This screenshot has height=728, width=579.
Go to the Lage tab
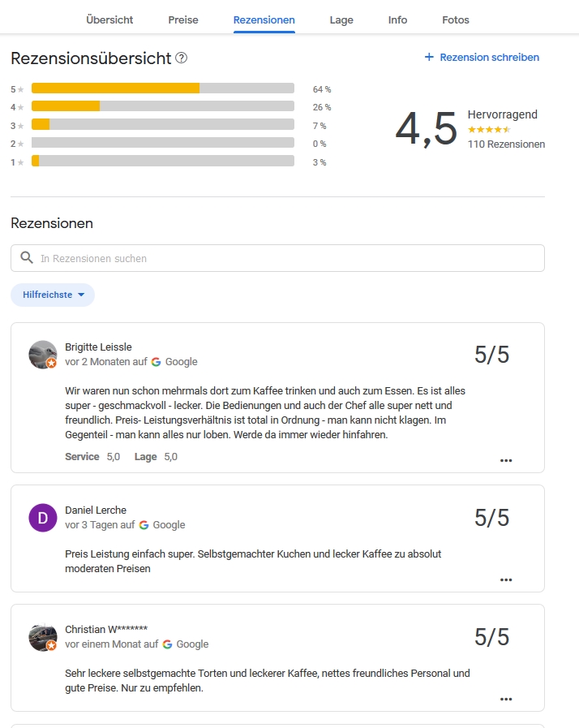point(341,20)
